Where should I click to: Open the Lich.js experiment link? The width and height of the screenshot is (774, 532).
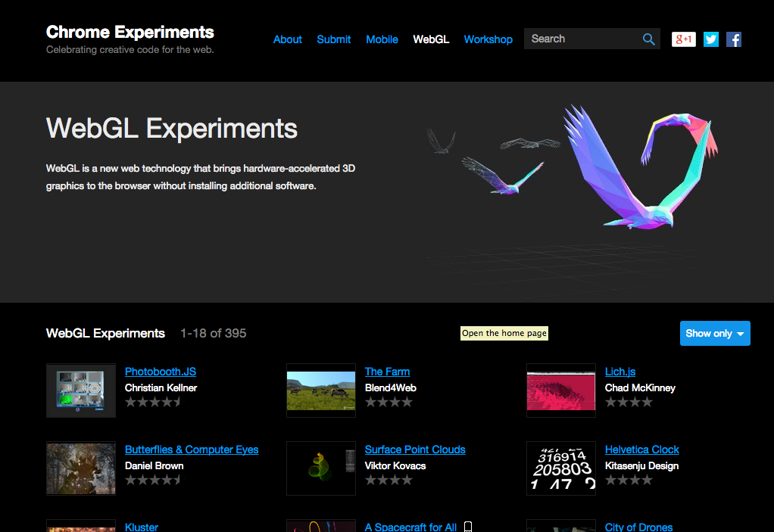(x=620, y=372)
